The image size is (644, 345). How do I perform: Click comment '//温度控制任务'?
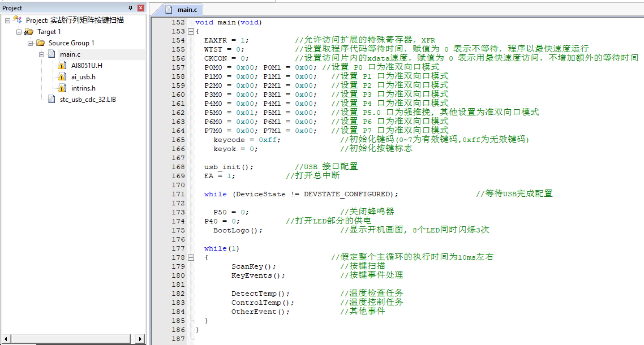tap(372, 302)
